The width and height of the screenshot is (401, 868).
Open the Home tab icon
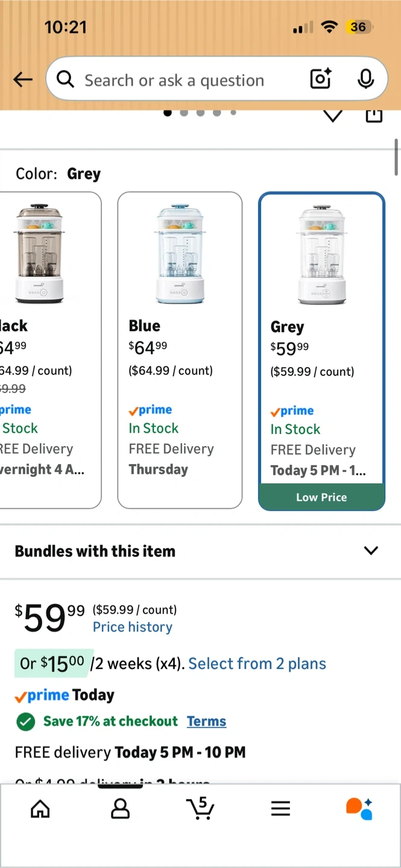coord(40,808)
